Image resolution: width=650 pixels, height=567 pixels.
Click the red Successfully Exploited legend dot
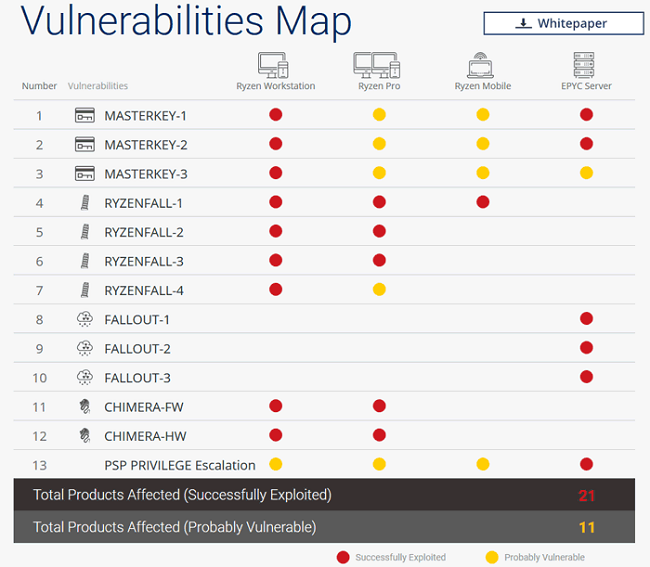[343, 557]
